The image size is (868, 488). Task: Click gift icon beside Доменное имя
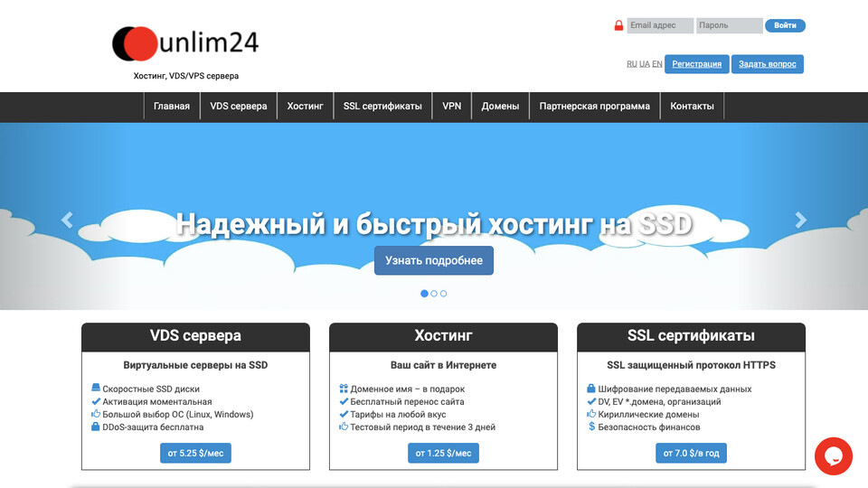point(344,389)
